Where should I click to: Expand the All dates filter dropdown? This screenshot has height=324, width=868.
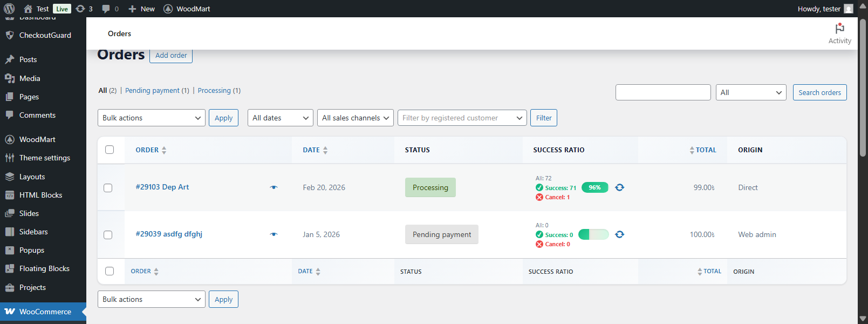[x=280, y=118]
